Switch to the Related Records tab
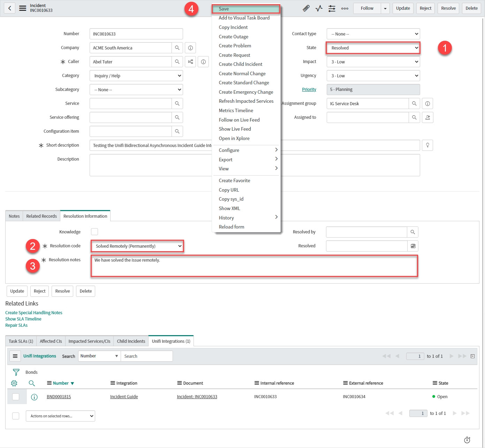 pyautogui.click(x=41, y=216)
